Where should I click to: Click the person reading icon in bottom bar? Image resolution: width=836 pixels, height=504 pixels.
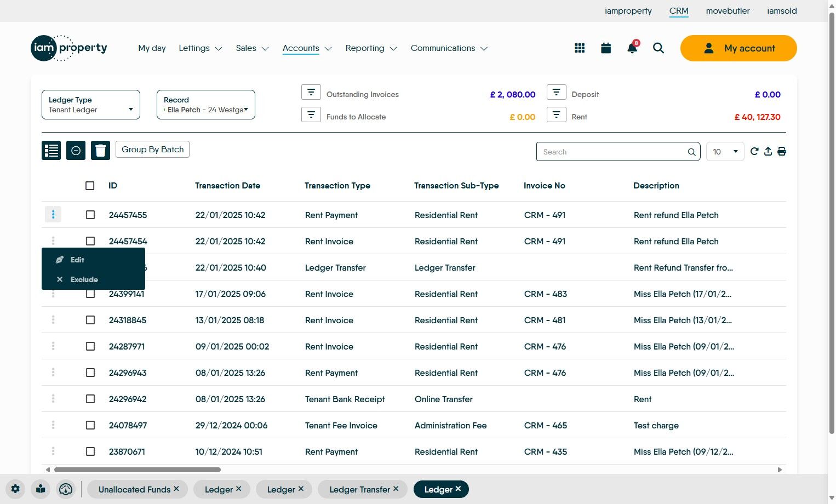41,489
